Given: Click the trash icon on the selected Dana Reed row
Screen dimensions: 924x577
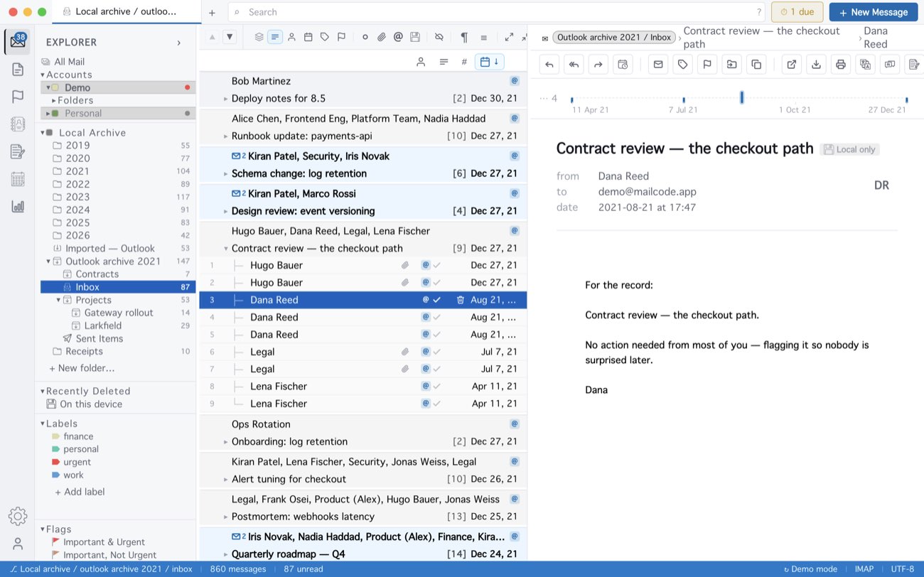Looking at the screenshot, I should (461, 300).
